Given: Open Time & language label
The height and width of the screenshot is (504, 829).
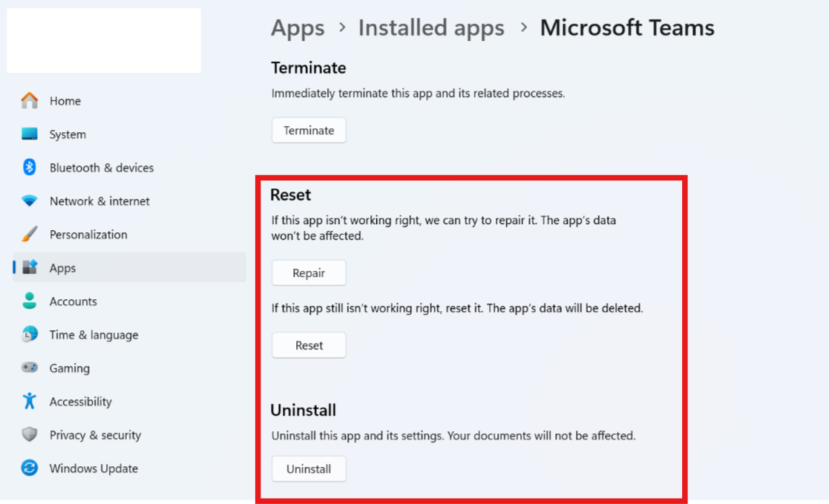Looking at the screenshot, I should [94, 335].
